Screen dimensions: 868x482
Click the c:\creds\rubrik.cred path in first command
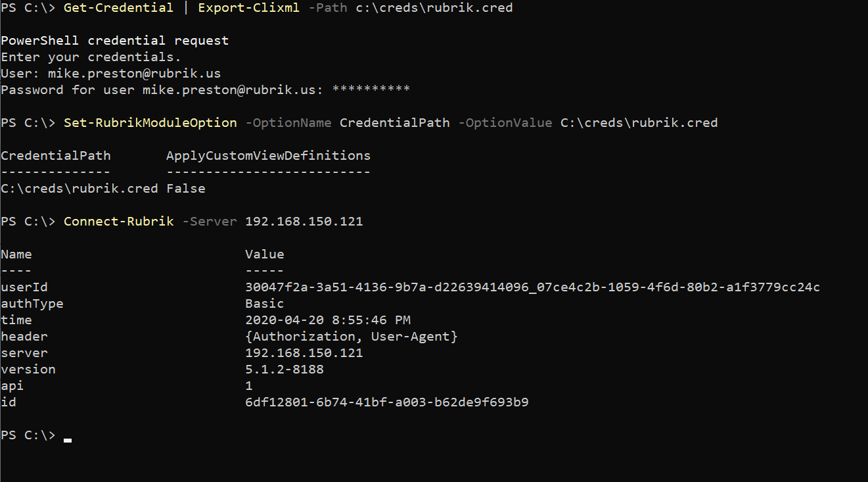[x=434, y=8]
